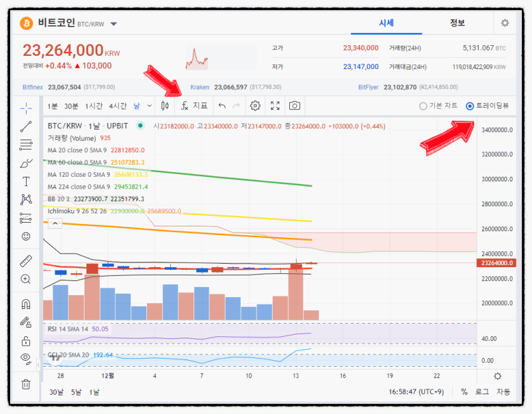This screenshot has width=532, height=414.
Task: Click the redo arrow
Action: [x=236, y=106]
